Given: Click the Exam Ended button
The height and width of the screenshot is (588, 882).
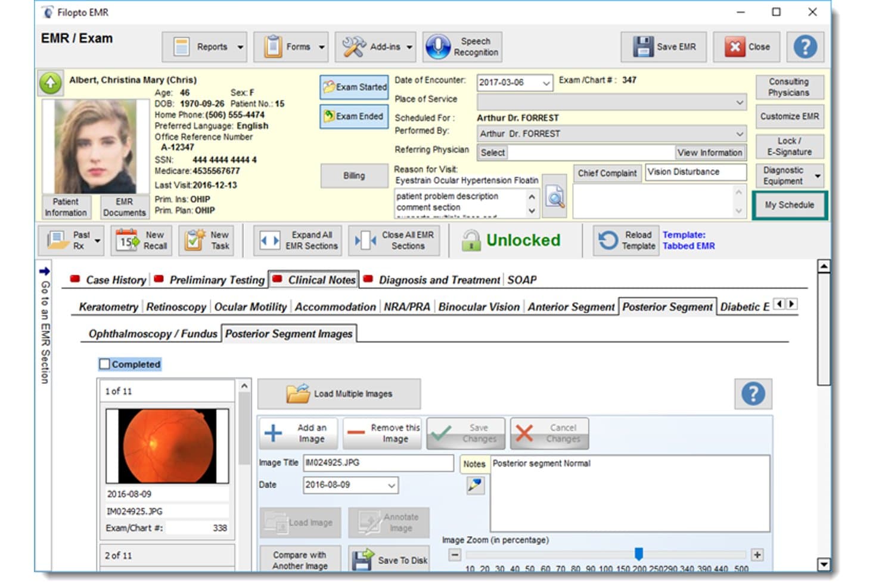Looking at the screenshot, I should [x=355, y=116].
